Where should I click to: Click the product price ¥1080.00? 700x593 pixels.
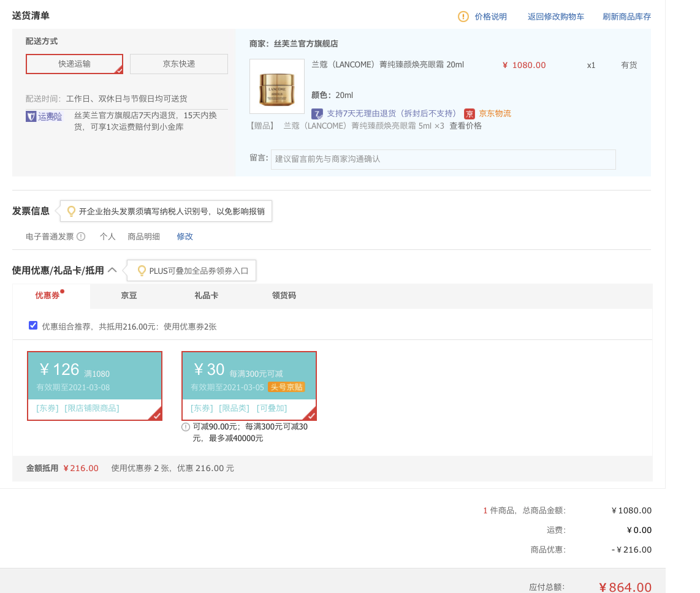click(524, 65)
